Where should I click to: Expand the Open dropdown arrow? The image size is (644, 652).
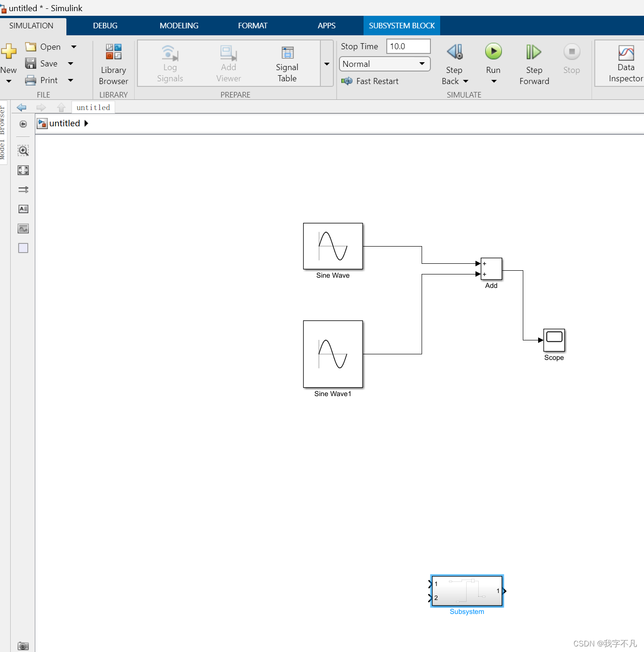74,47
